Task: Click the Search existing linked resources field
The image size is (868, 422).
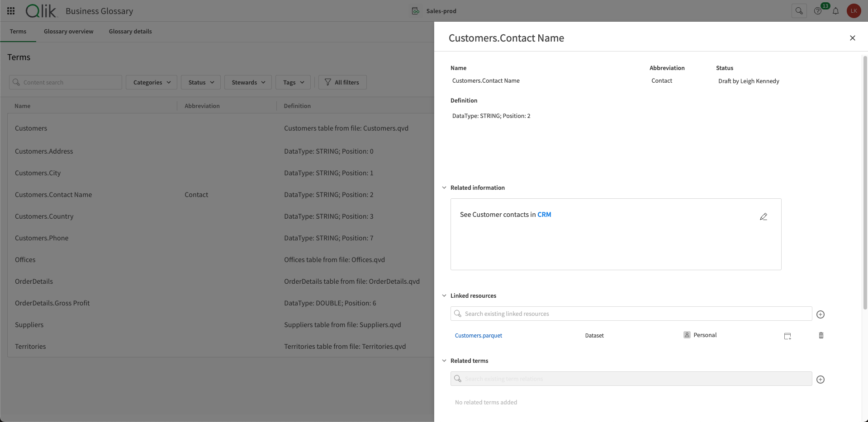Action: coord(631,314)
